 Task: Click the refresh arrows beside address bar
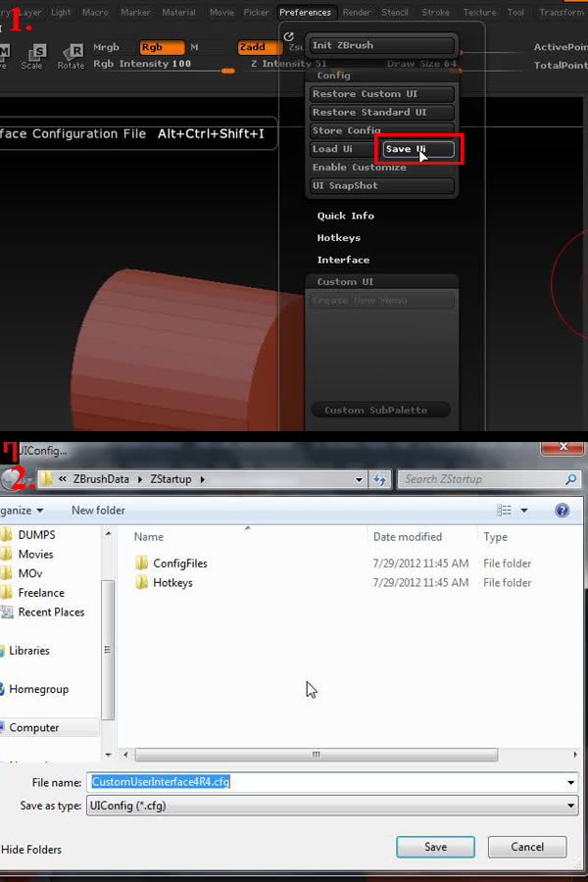380,479
